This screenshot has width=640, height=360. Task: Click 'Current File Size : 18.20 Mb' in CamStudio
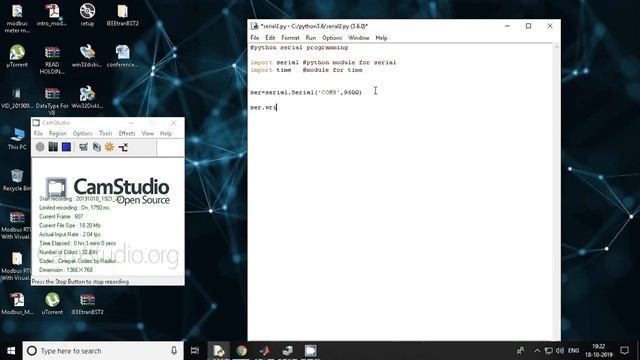(x=70, y=225)
